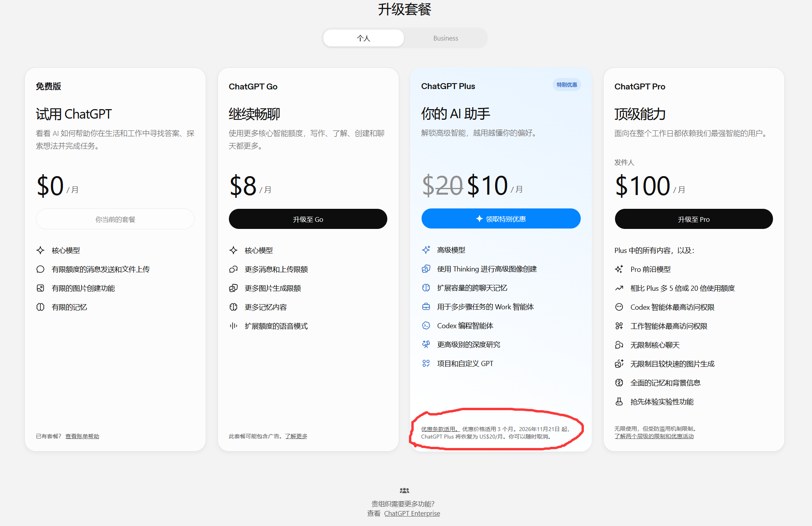Click the grid icon beside 项目和自定义 GPT

click(x=426, y=363)
